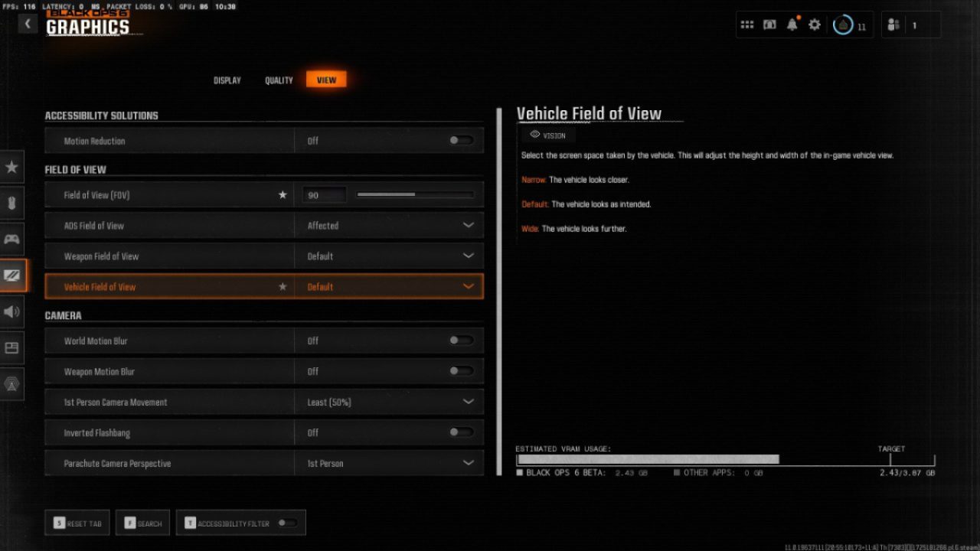Image resolution: width=980 pixels, height=551 pixels.
Task: Switch to the Display tab
Action: click(227, 80)
